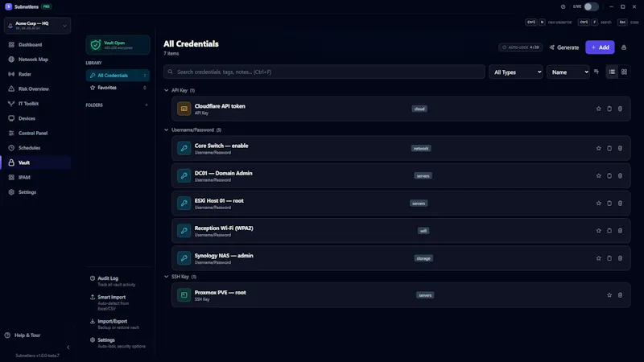Copy ESXi Host 01 — root password
The height and width of the screenshot is (362, 644).
tap(609, 204)
